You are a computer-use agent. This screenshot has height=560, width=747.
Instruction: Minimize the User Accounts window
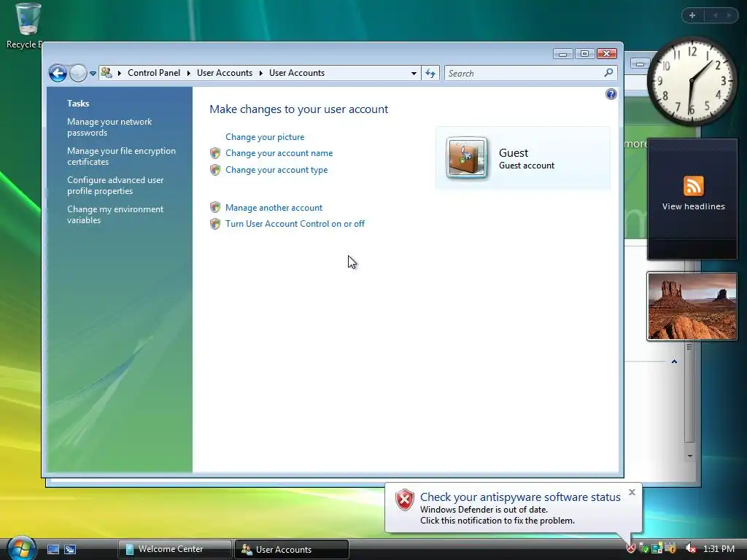[x=562, y=54]
